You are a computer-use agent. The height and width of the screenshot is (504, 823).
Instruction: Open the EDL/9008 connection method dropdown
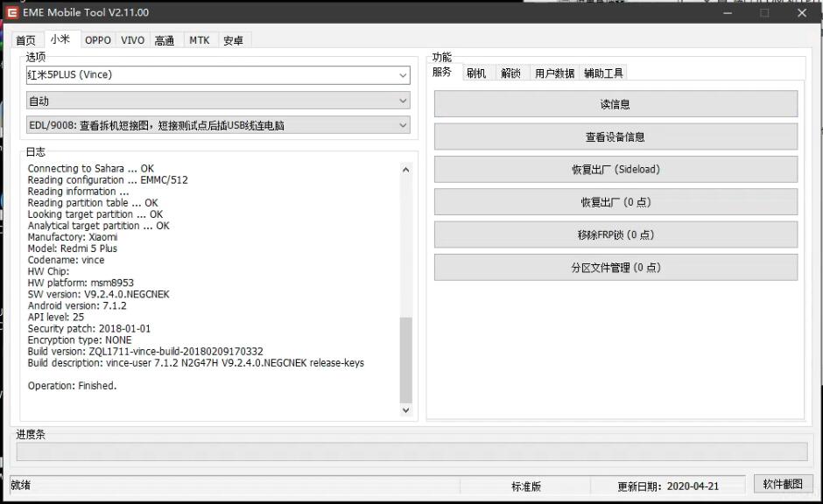point(218,125)
